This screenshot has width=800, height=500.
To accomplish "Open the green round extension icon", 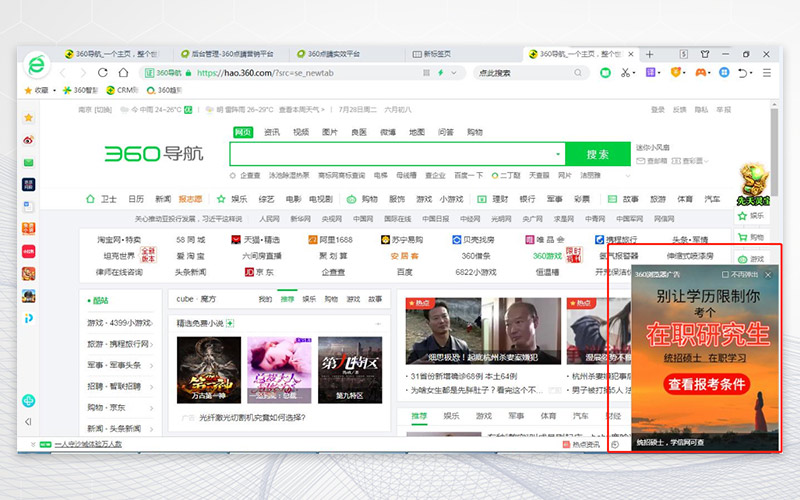I will click(x=605, y=73).
